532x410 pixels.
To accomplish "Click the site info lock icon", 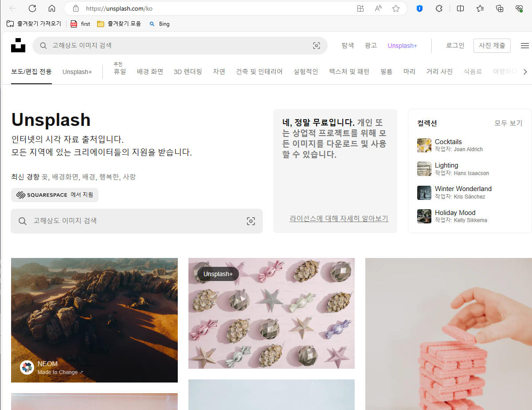I will point(76,8).
